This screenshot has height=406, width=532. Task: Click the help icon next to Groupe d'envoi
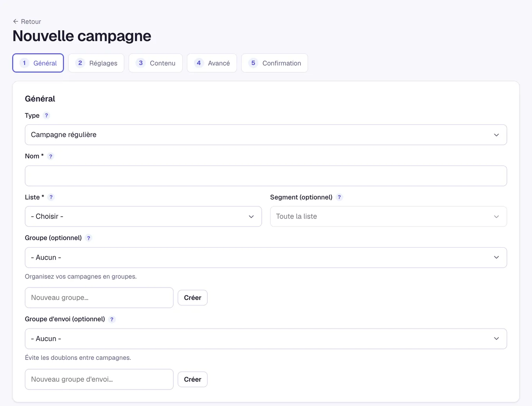coord(112,319)
